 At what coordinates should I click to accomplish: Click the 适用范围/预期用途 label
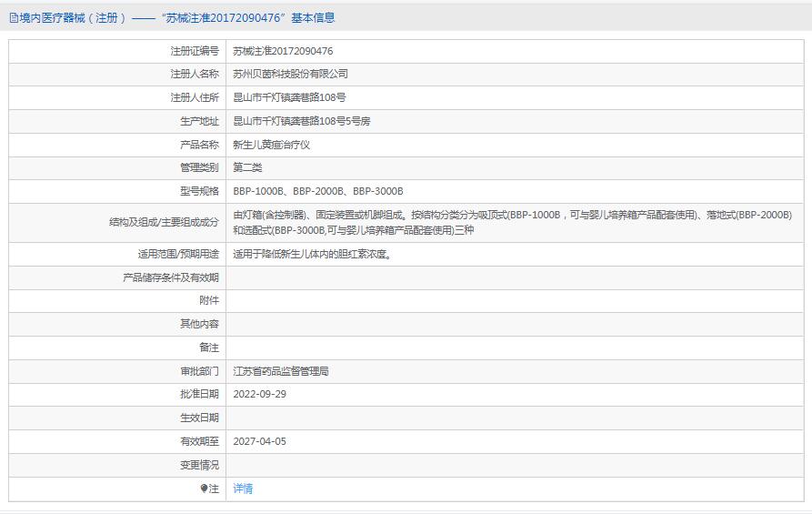click(178, 254)
